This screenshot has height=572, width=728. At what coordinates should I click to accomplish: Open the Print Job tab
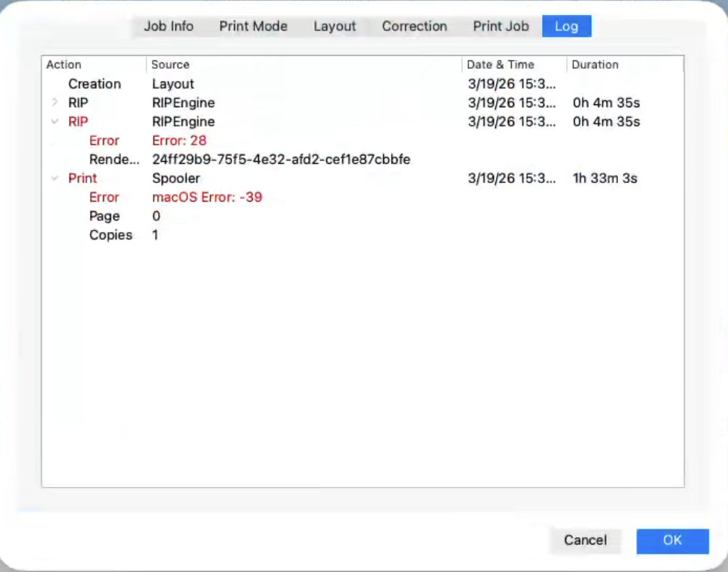click(x=500, y=26)
